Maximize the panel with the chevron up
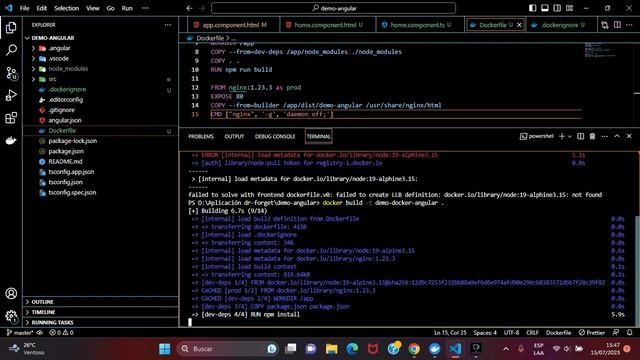This screenshot has height=360, width=640. tap(617, 136)
